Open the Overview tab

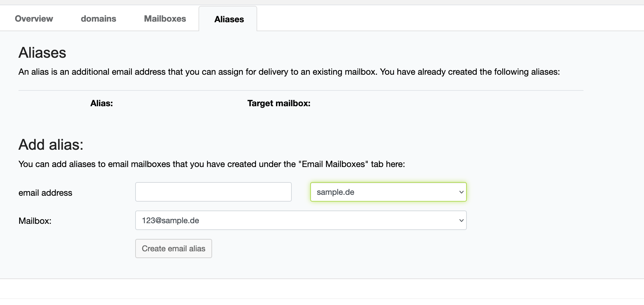click(34, 19)
